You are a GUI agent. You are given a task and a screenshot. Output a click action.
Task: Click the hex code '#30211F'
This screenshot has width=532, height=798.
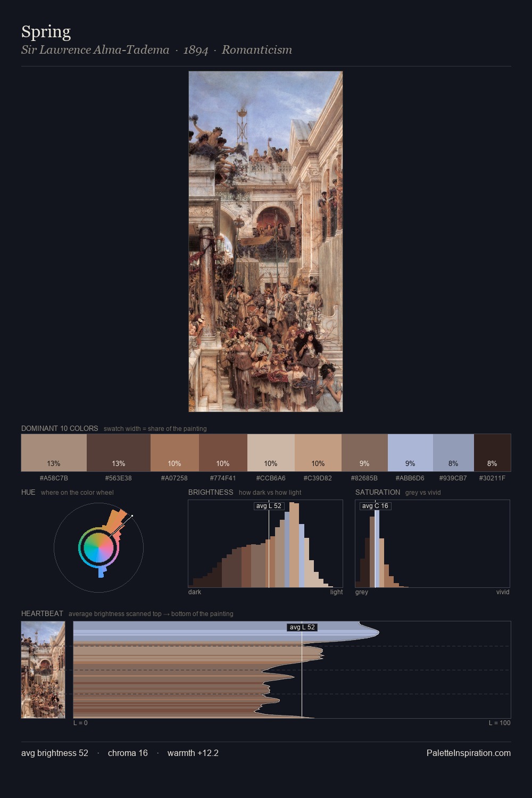pos(492,478)
